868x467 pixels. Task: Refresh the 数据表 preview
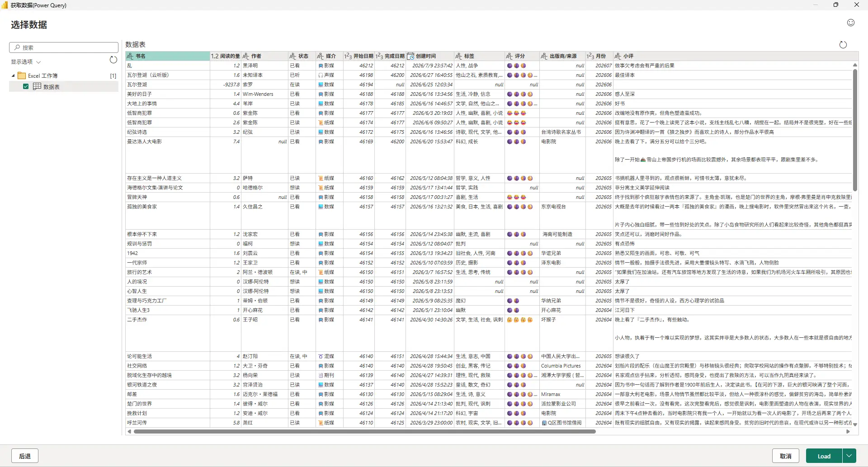tap(843, 45)
